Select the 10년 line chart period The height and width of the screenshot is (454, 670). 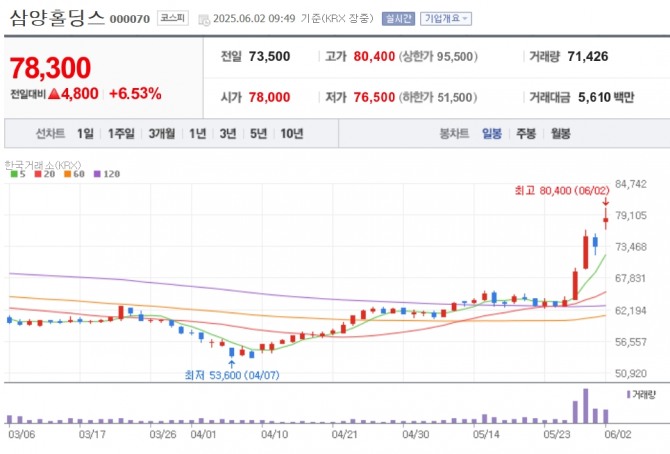tap(292, 133)
